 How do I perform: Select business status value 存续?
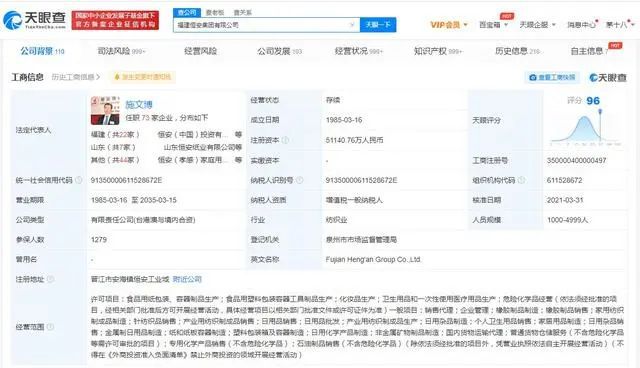click(333, 100)
